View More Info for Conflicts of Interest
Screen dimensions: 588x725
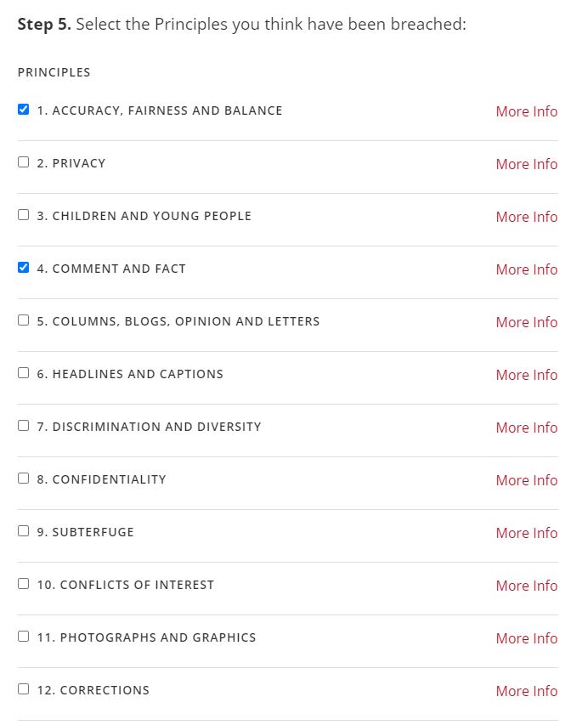point(527,586)
